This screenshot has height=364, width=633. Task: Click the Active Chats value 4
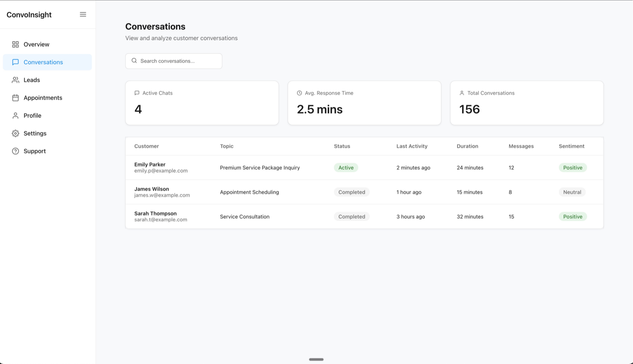pos(138,109)
